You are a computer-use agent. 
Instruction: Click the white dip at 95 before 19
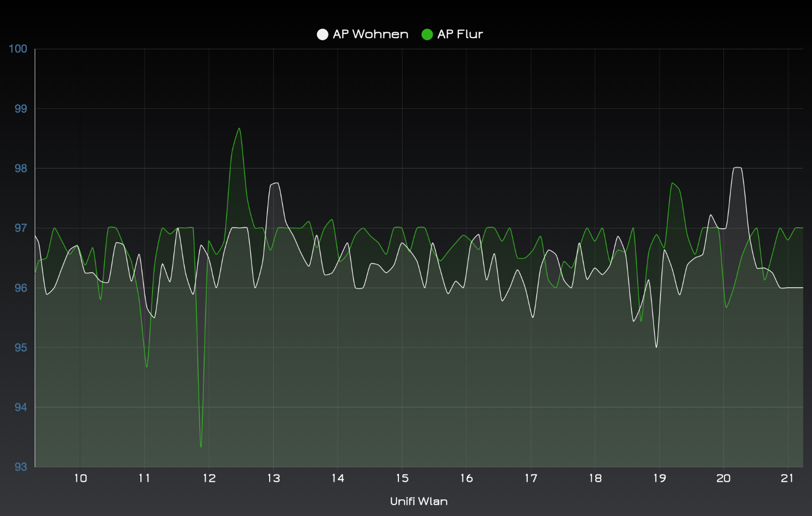pos(657,347)
